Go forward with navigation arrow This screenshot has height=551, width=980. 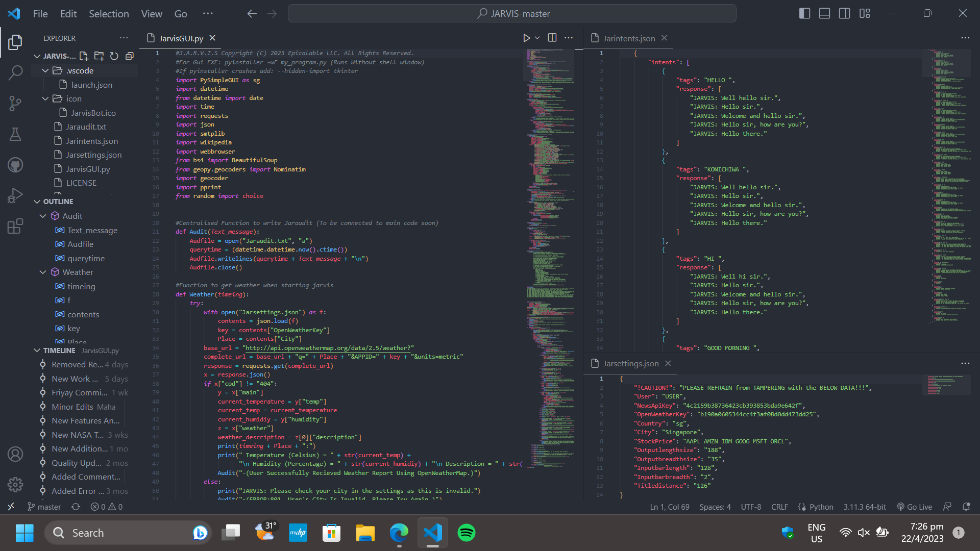pos(272,14)
